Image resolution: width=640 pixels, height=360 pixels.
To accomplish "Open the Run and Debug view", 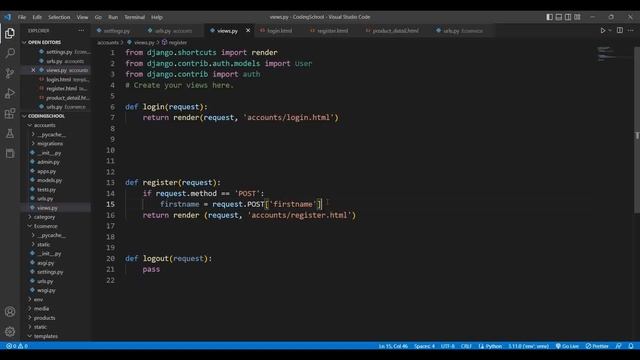I will click(x=10, y=93).
